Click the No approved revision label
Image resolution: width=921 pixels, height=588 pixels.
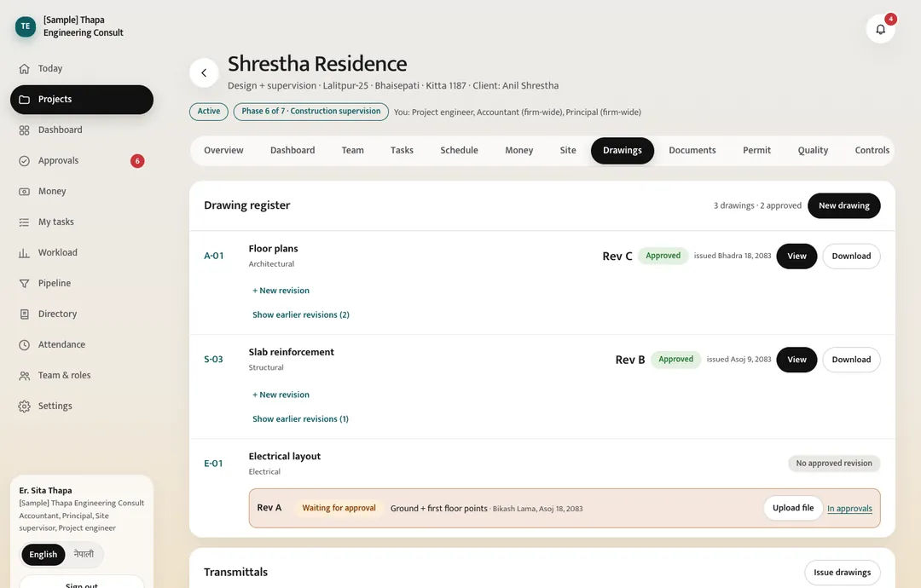tap(834, 464)
